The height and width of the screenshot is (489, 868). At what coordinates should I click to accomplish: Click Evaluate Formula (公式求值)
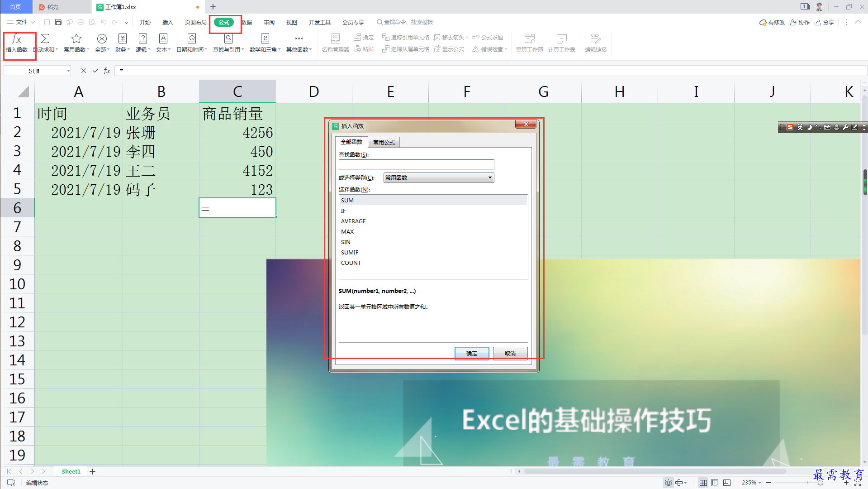pos(488,38)
